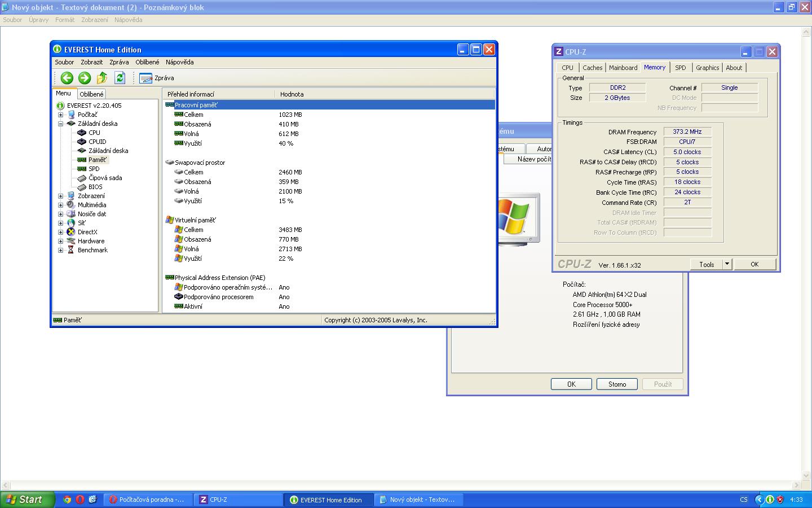Click the CS language indicator in tray
The image size is (812, 508).
point(744,500)
